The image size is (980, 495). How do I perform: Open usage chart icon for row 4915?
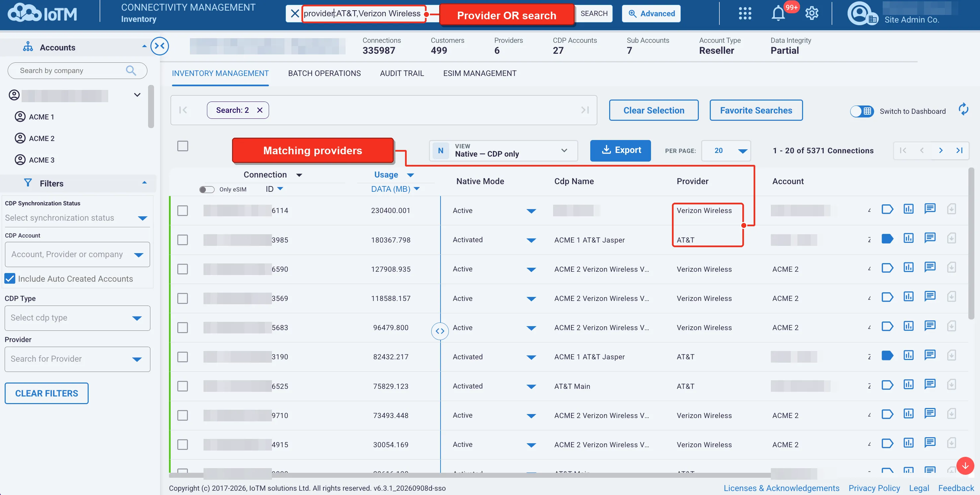[909, 444]
